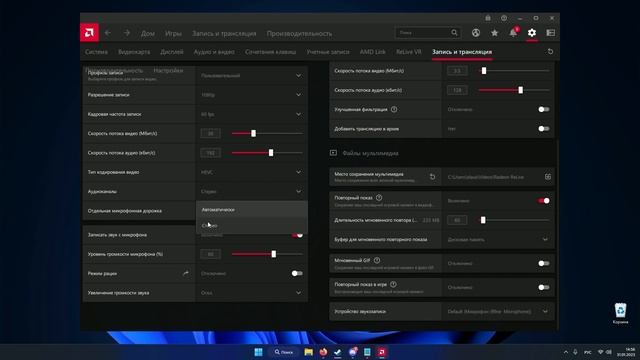Click the help icon in title bar
Viewport: 640px width, 360px height.
pos(504,18)
